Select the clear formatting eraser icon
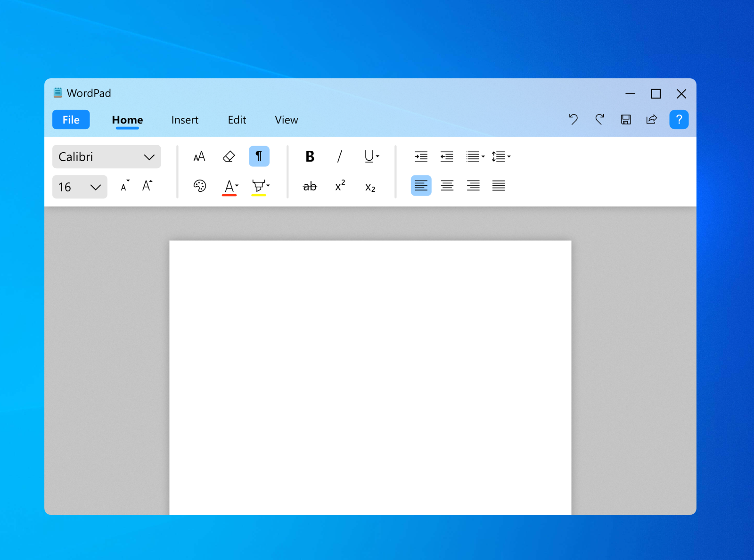 pyautogui.click(x=229, y=156)
